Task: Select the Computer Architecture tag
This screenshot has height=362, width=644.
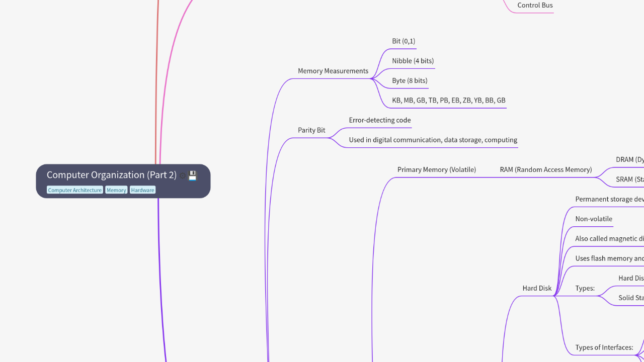Action: (x=74, y=190)
